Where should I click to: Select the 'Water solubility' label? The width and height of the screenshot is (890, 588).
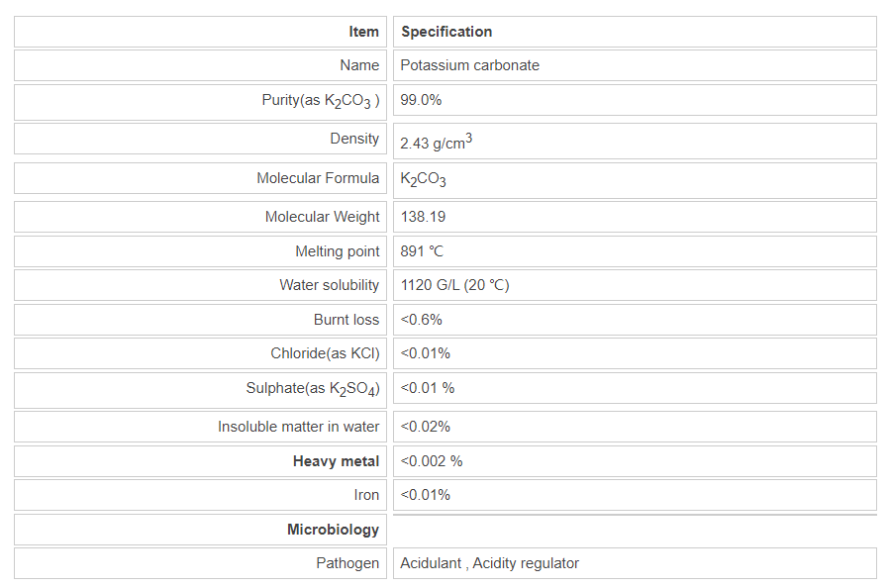coord(329,285)
